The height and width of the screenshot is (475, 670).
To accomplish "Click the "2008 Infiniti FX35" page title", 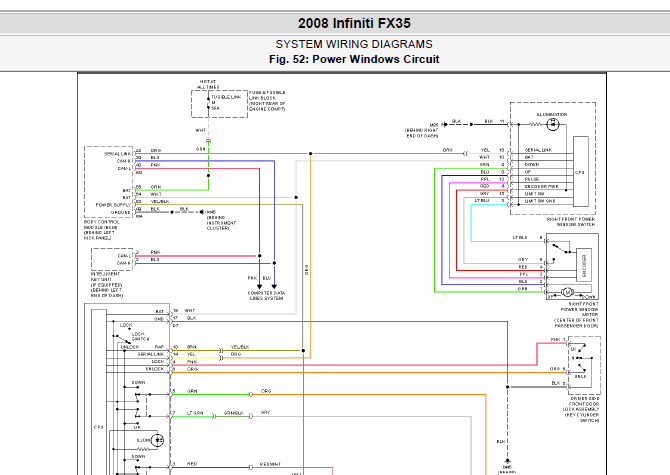I will [x=354, y=23].
